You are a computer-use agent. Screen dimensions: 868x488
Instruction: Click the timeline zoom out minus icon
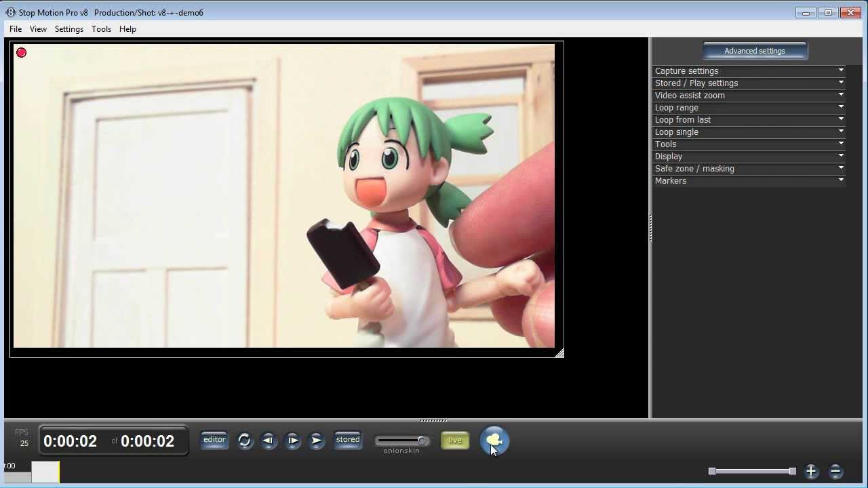coord(835,471)
